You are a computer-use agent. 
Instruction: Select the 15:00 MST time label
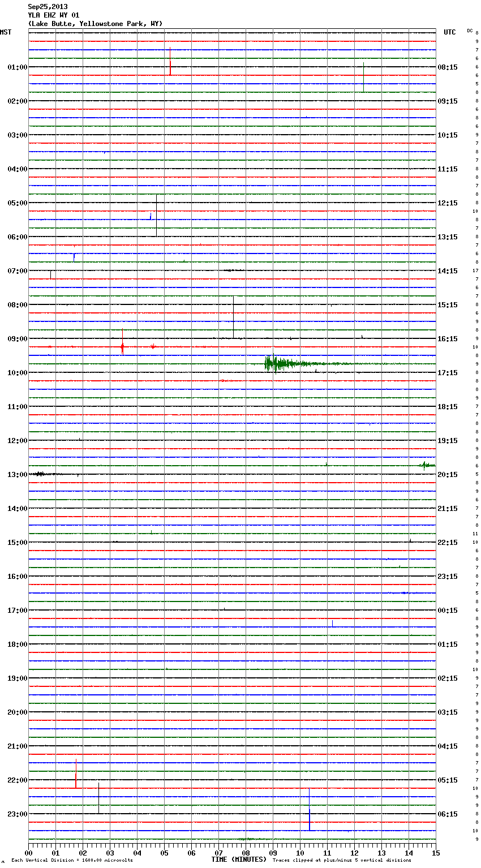17,543
